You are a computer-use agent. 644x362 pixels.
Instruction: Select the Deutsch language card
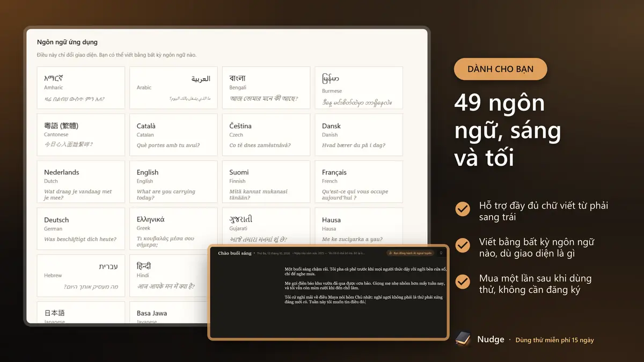pos(81,228)
